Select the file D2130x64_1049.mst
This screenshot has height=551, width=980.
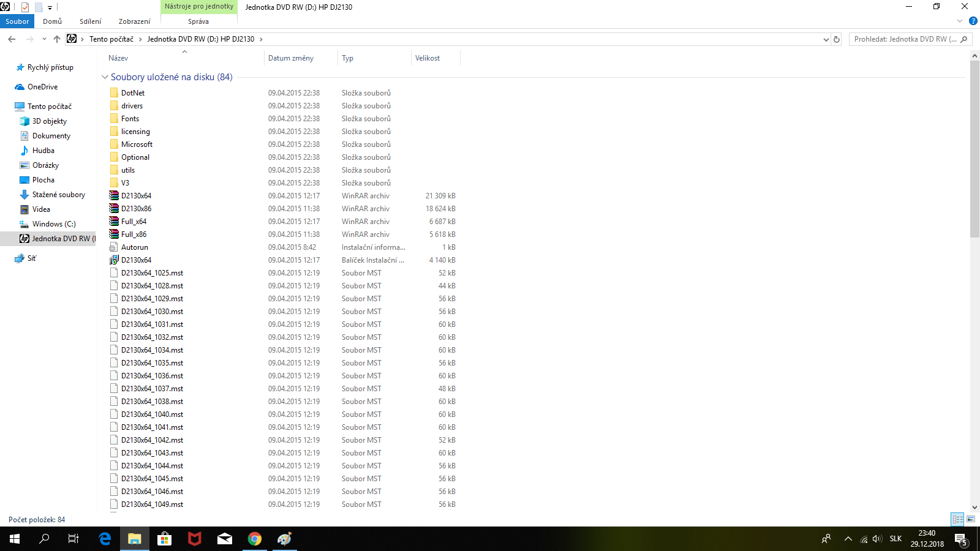coord(152,504)
